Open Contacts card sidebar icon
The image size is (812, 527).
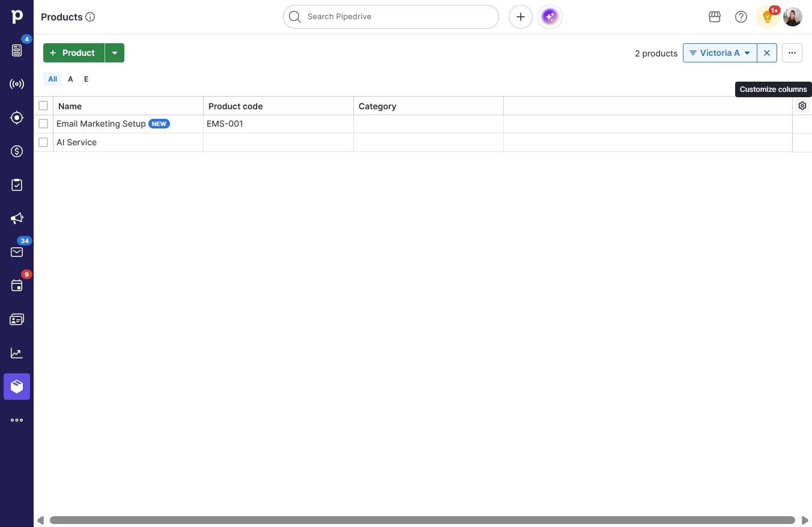tap(17, 319)
